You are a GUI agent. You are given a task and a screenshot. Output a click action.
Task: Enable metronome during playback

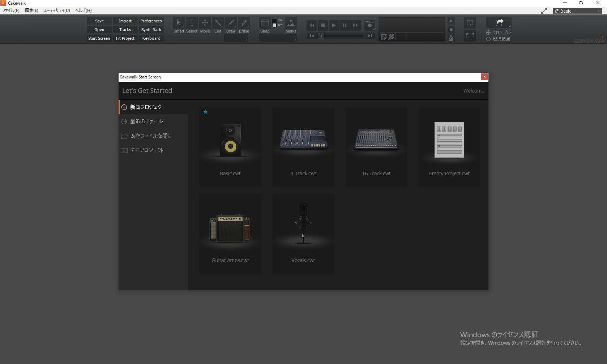(451, 21)
